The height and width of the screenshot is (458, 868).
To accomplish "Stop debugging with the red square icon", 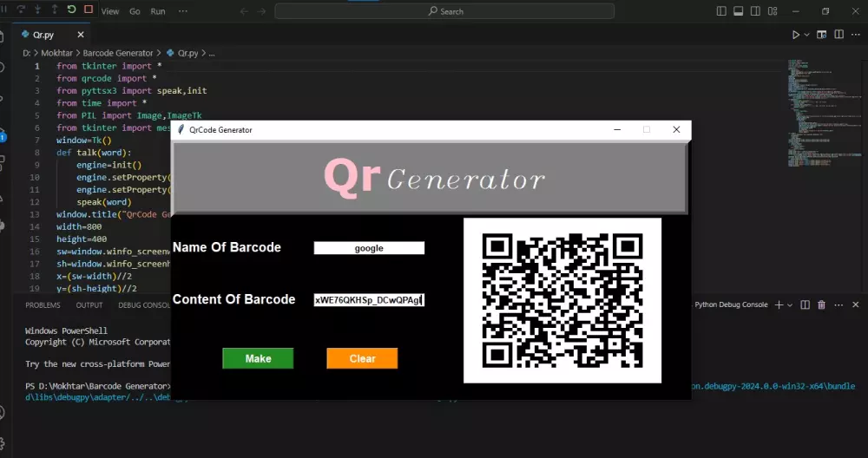I will [88, 10].
